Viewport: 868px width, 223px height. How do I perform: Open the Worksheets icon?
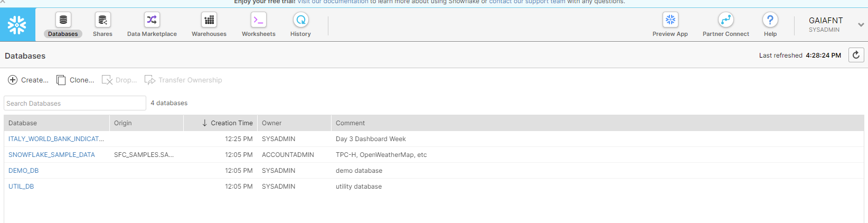pyautogui.click(x=258, y=21)
